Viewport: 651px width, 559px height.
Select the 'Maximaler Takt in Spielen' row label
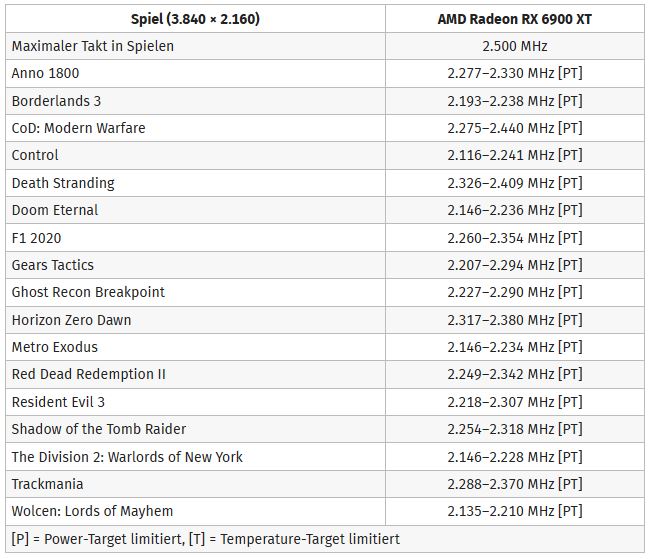click(93, 46)
